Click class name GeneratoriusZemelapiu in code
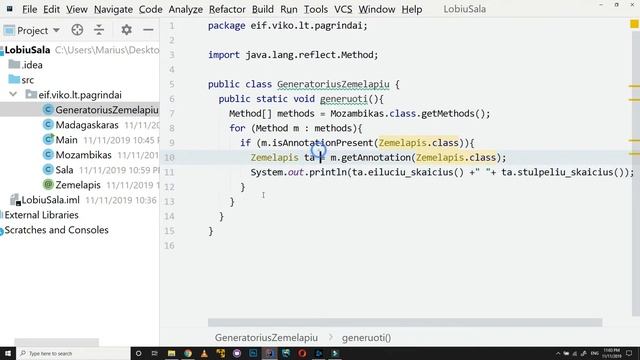 [x=333, y=84]
